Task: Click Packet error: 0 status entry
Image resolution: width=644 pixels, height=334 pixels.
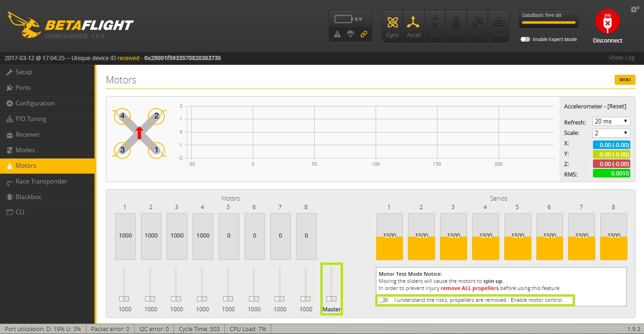Action: 110,329
